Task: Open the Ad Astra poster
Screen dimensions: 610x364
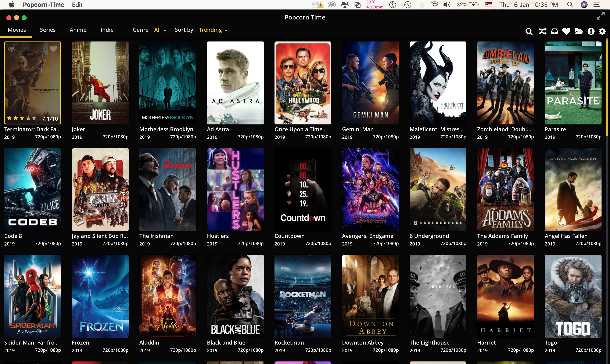Action: (x=235, y=83)
